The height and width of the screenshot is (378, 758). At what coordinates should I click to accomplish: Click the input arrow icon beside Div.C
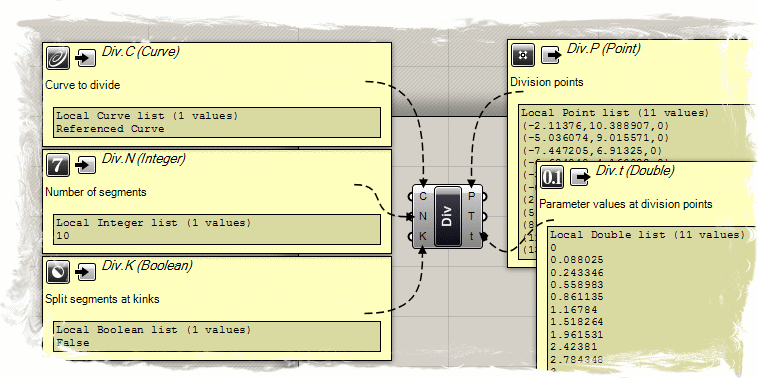click(x=86, y=59)
